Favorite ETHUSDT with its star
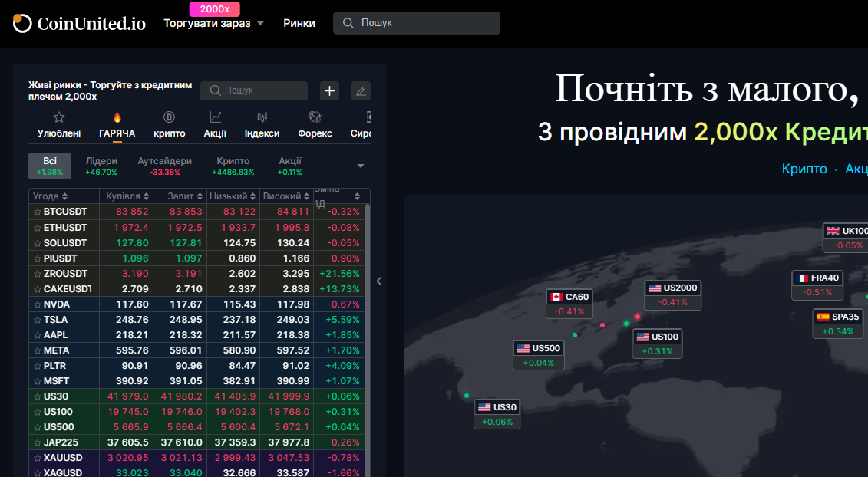Image resolution: width=868 pixels, height=477 pixels. [x=38, y=228]
